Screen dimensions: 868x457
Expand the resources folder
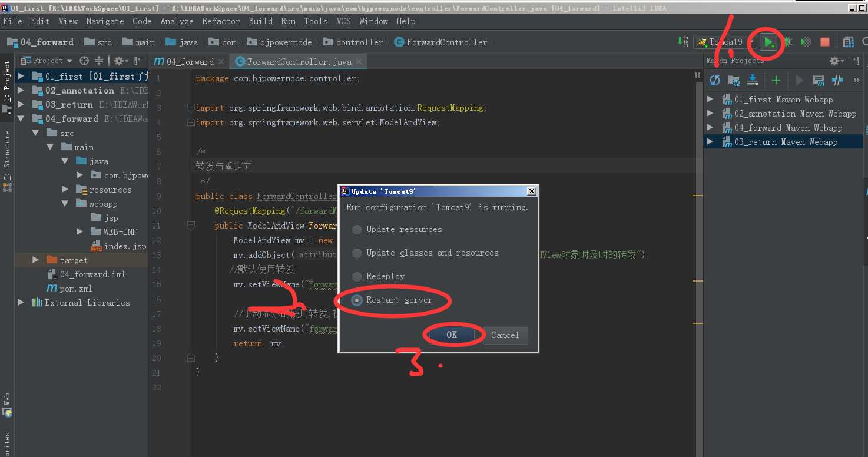coord(65,190)
